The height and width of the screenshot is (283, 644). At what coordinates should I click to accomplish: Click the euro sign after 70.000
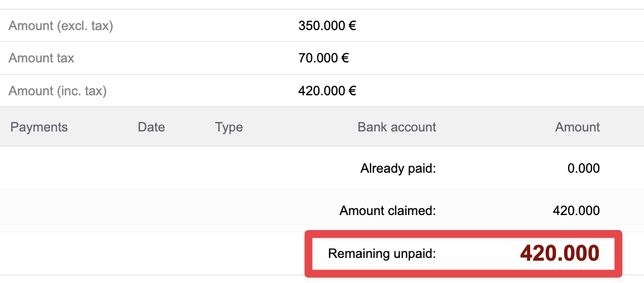coord(345,58)
